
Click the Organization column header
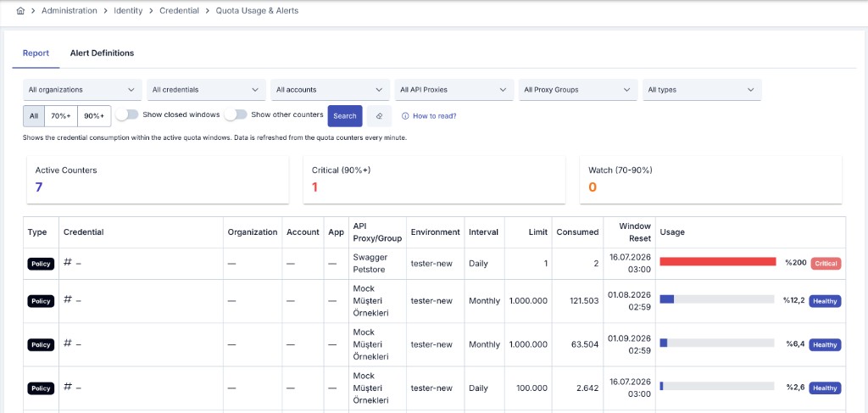253,232
